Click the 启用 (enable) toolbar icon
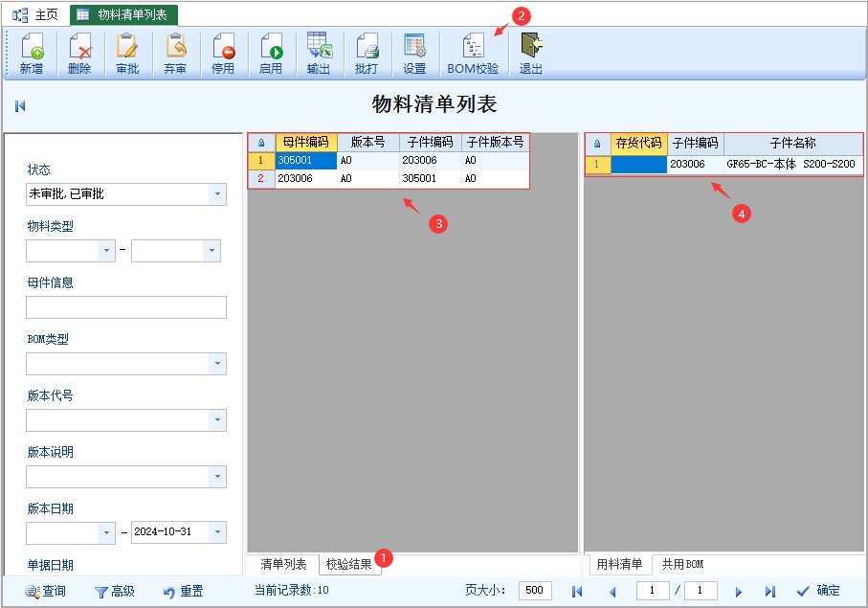This screenshot has width=868, height=608. tap(271, 54)
